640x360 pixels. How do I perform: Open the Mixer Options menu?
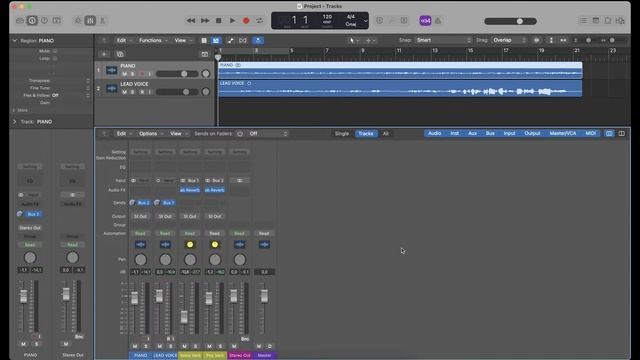click(150, 133)
